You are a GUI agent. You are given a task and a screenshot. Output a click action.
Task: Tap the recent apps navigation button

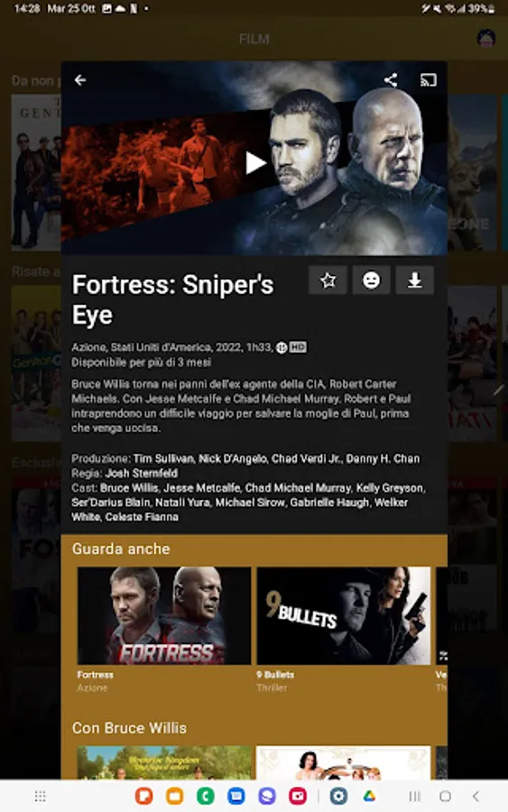tap(414, 796)
